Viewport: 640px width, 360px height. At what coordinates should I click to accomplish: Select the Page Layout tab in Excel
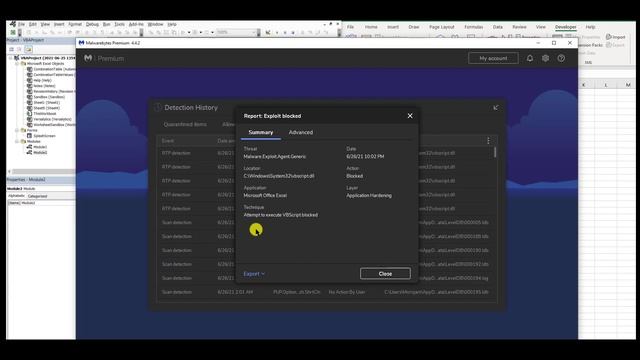tap(442, 27)
